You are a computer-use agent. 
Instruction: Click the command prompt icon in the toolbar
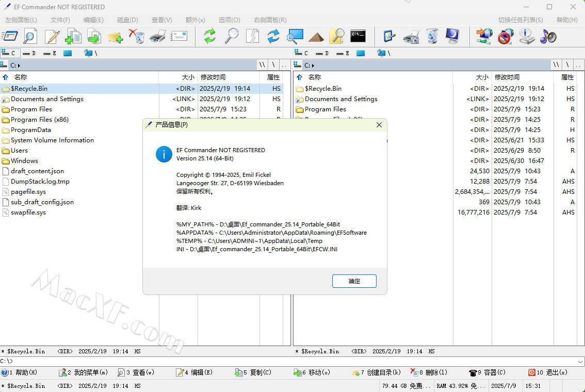pyautogui.click(x=358, y=36)
